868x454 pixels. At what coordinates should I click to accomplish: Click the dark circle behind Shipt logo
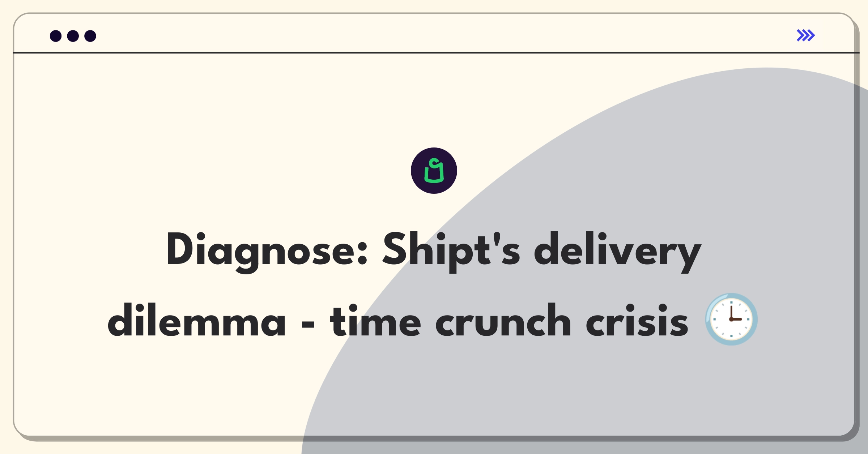pos(434,171)
